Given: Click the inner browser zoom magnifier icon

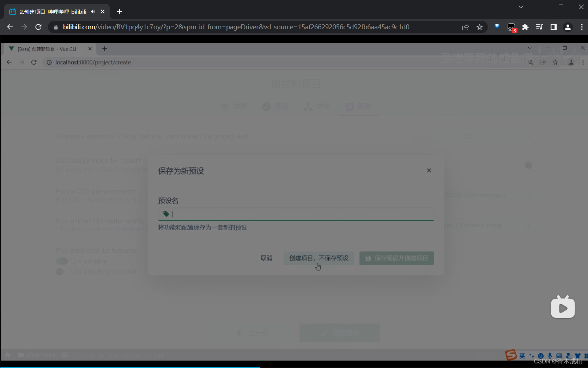Looking at the screenshot, I should [x=531, y=63].
